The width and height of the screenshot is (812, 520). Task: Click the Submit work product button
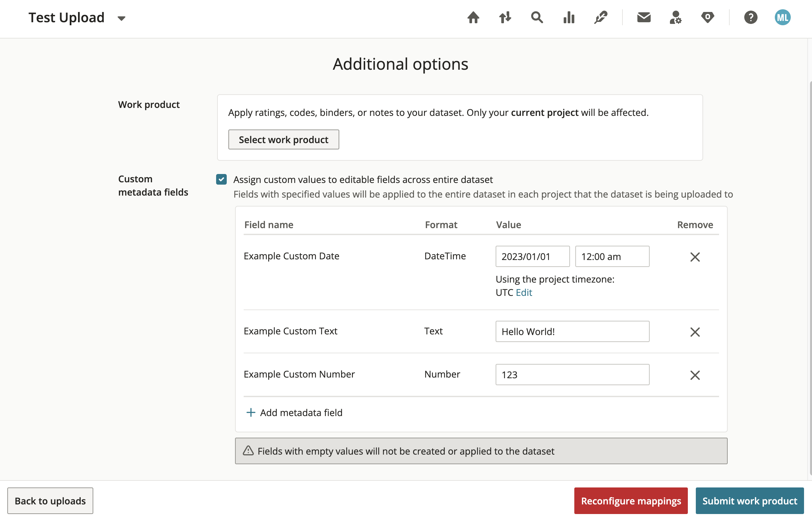coord(750,501)
